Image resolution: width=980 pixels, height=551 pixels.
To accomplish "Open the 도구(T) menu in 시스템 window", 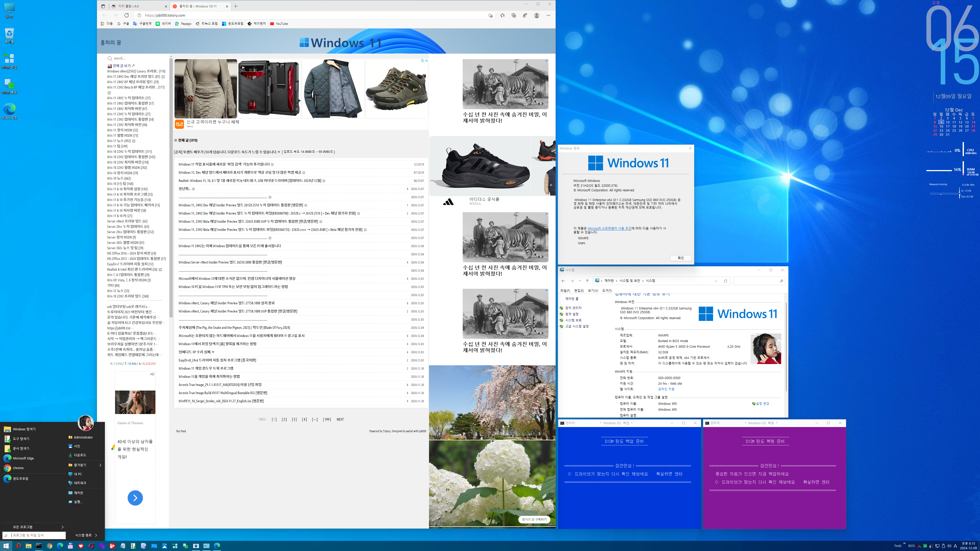I will tap(607, 291).
